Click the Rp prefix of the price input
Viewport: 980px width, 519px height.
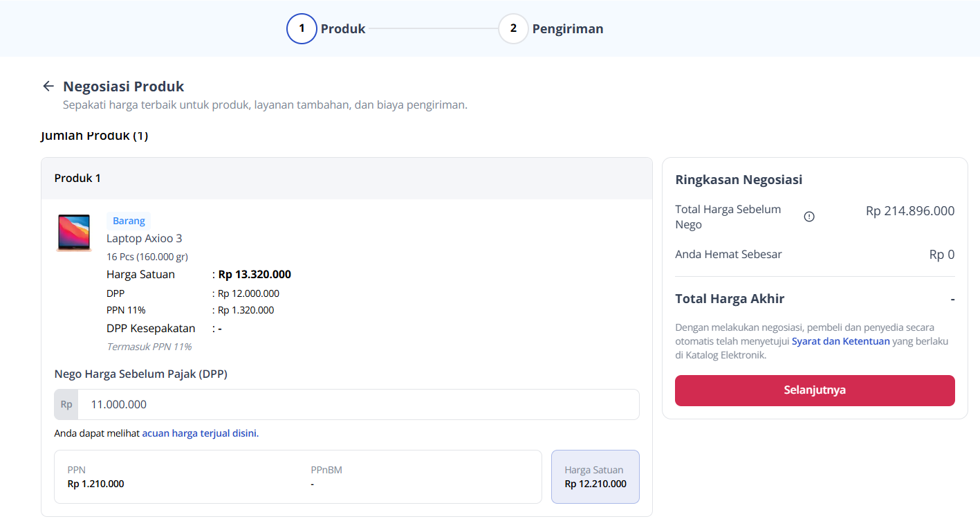[x=66, y=404]
